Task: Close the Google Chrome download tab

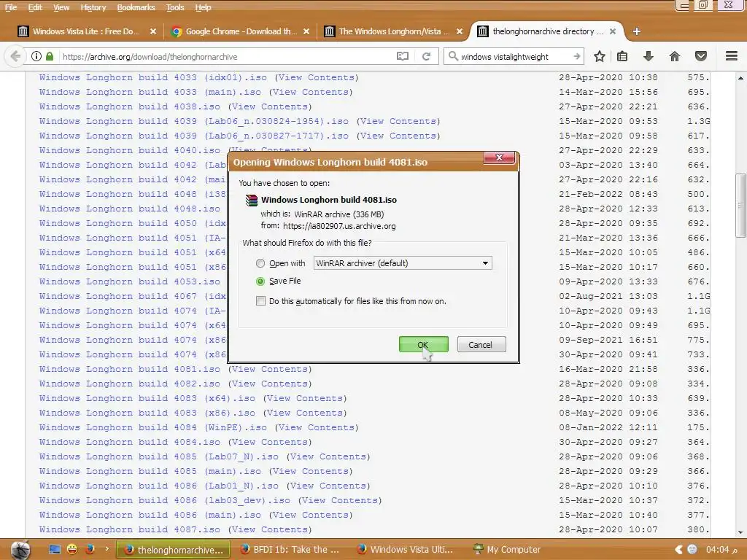Action: click(x=306, y=31)
